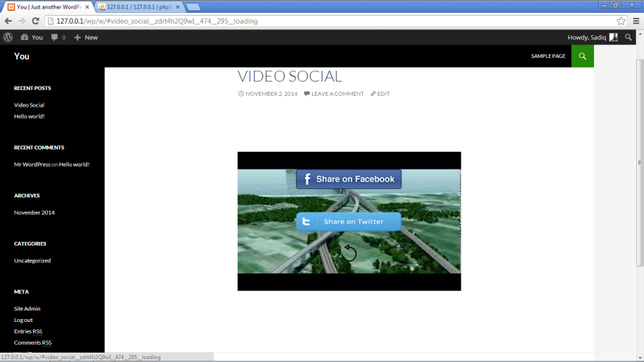644x362 pixels.
Task: Open the 'Video Social' recent post
Action: [29, 105]
